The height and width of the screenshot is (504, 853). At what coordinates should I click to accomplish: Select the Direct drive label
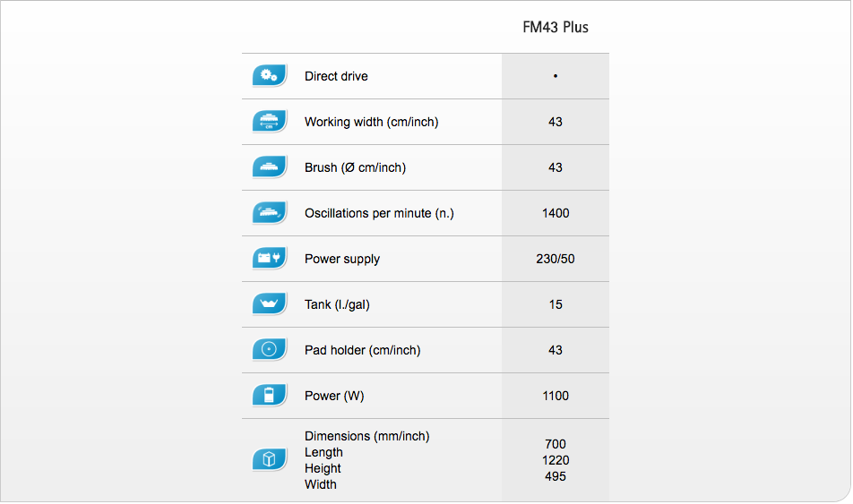[x=336, y=76]
